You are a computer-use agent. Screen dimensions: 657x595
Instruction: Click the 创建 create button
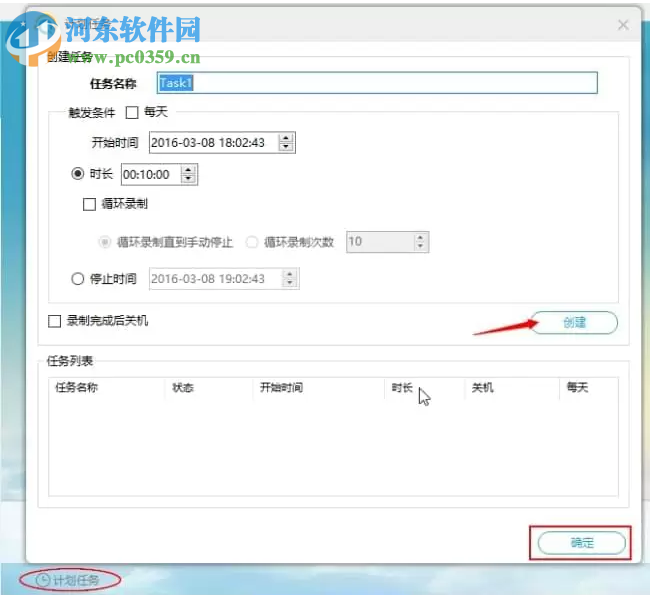574,322
